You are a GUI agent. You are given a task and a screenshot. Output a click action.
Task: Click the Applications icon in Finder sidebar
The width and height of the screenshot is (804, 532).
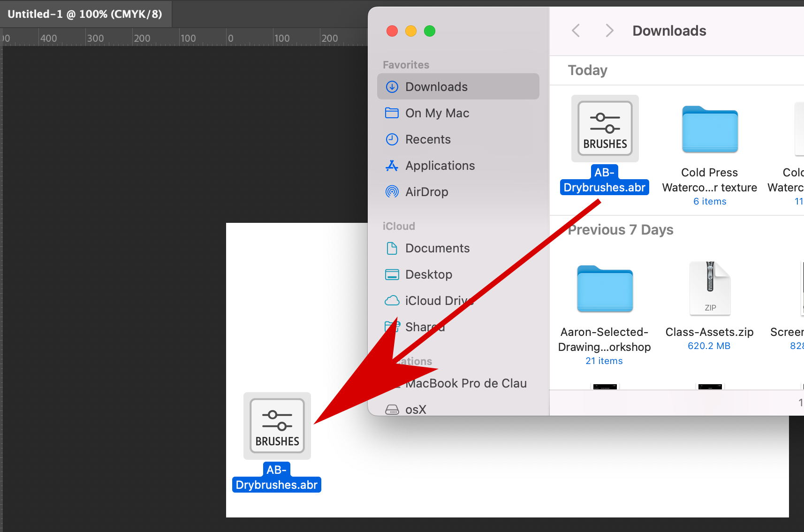pyautogui.click(x=392, y=166)
